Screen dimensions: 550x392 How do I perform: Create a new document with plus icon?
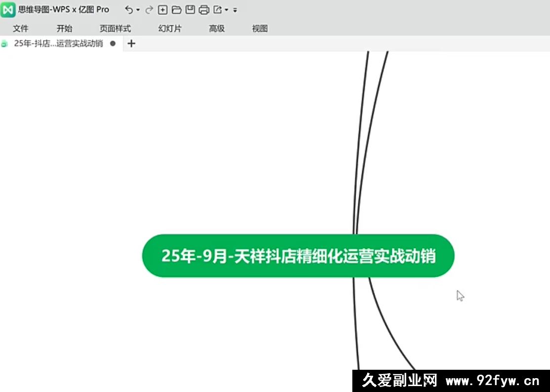tap(163, 10)
